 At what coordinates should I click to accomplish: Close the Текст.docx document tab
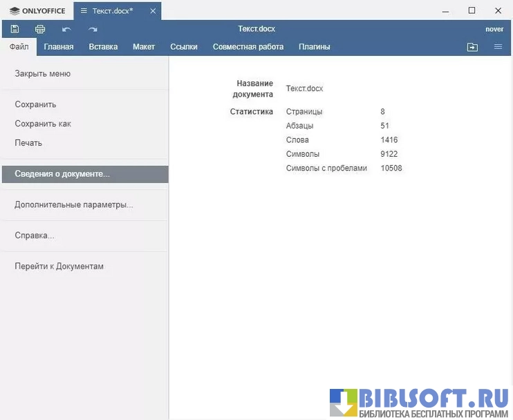click(x=153, y=11)
